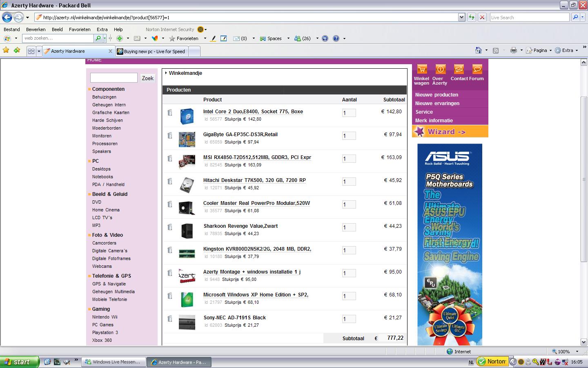Remove Hitachi Deskstar T7K500 using trash icon
This screenshot has width=588, height=368.
click(170, 181)
